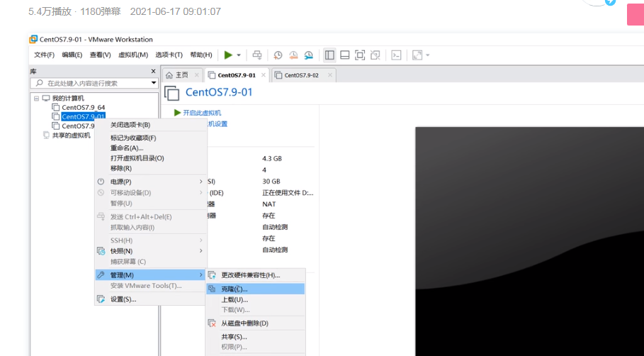Image resolution: width=644 pixels, height=356 pixels.
Task: Close the library panel with its X
Action: coord(153,71)
